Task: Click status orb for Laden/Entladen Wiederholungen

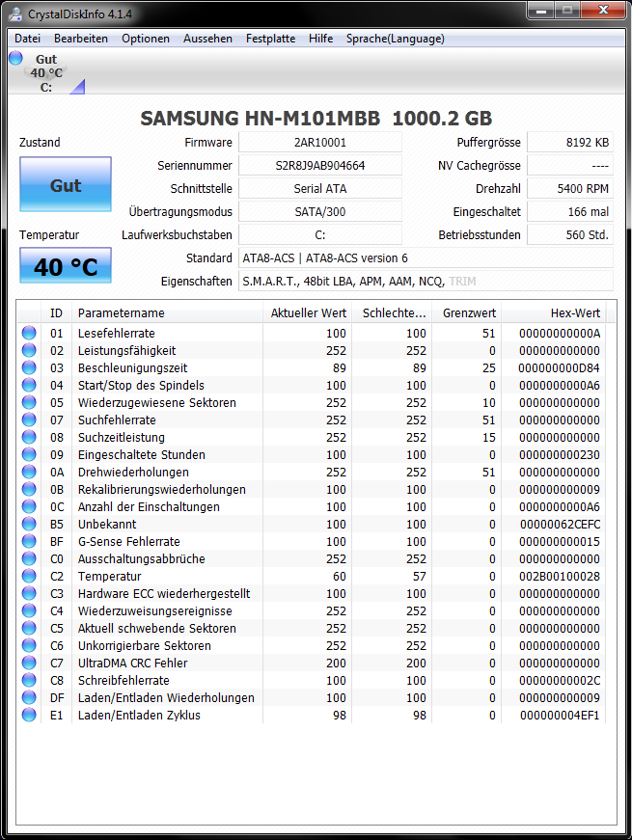Action: pos(29,697)
